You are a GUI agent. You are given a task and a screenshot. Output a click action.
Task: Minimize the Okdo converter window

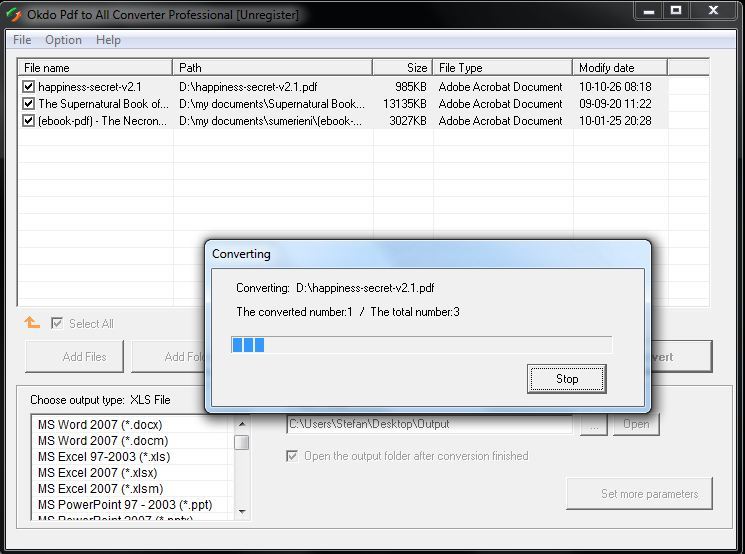[x=649, y=10]
